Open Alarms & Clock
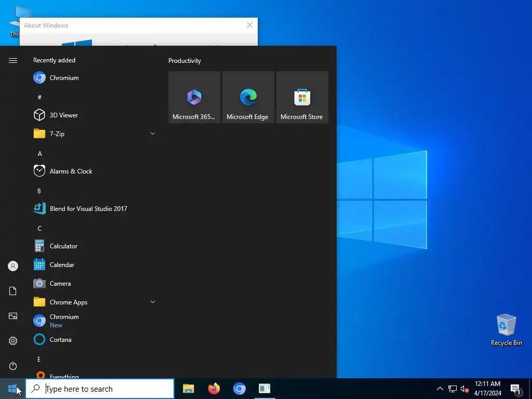532x399 pixels. tap(95, 171)
